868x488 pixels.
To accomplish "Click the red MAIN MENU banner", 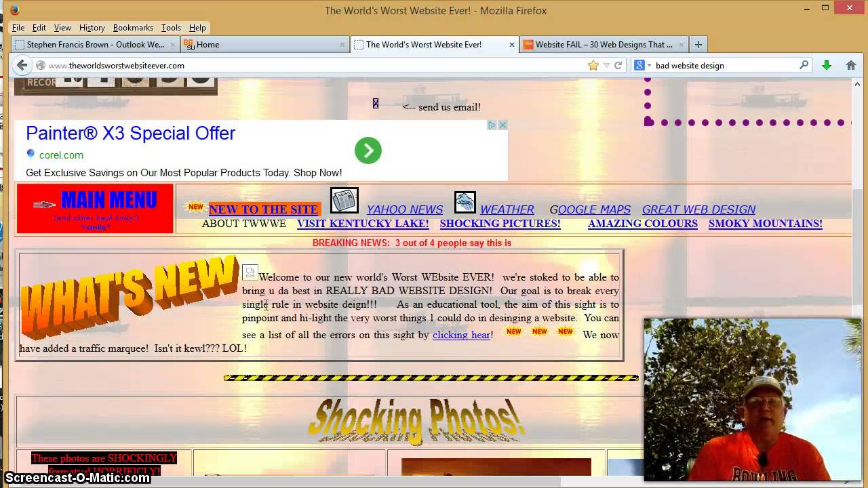I will tap(95, 209).
